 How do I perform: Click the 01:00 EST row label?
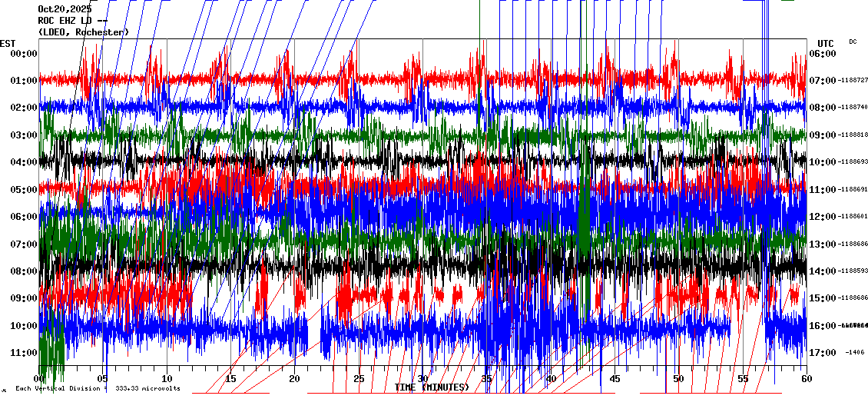click(24, 81)
